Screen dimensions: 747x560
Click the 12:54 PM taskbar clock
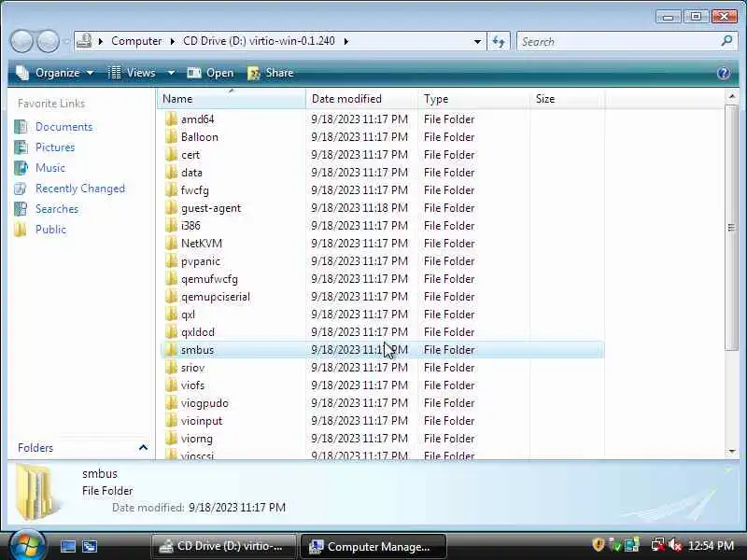[711, 545]
